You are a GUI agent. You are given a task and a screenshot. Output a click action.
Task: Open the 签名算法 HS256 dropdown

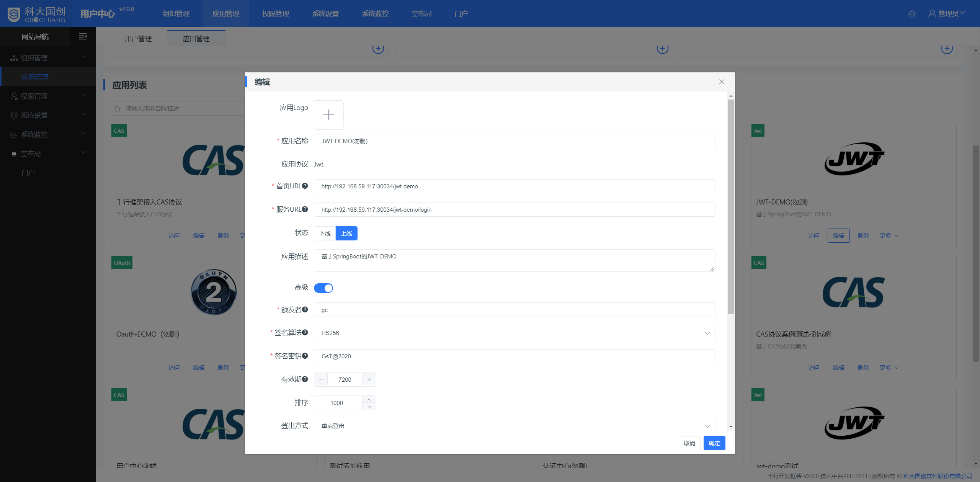pyautogui.click(x=514, y=333)
